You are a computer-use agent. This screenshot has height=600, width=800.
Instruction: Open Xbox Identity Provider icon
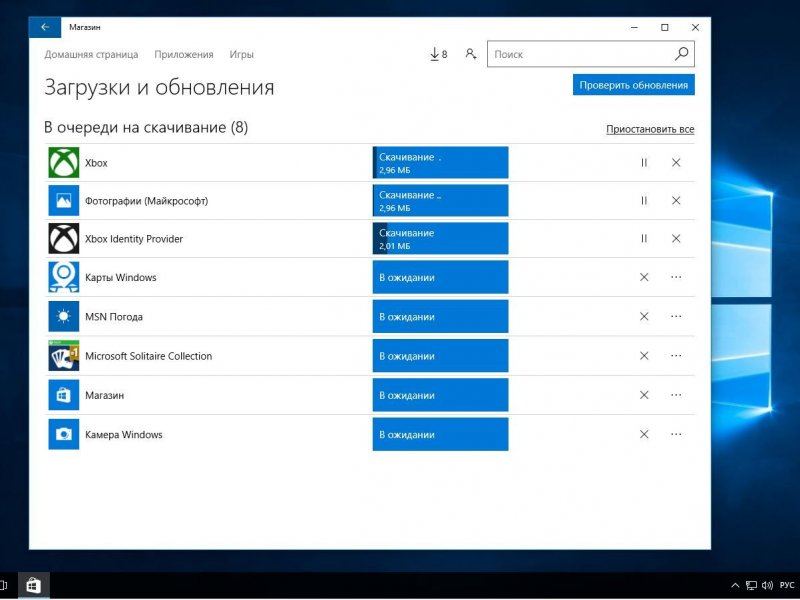[64, 238]
